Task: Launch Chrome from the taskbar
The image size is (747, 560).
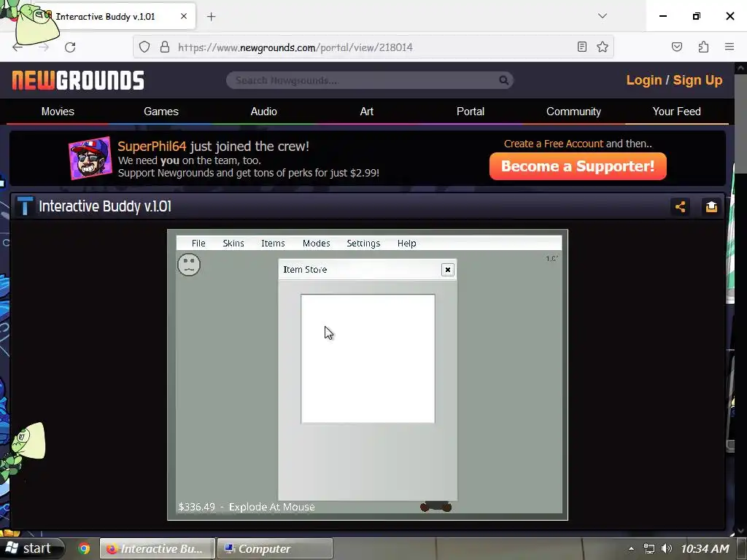Action: point(85,548)
